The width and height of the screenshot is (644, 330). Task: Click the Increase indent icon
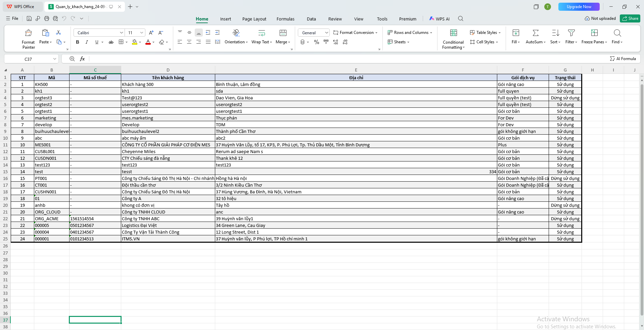[x=218, y=33]
